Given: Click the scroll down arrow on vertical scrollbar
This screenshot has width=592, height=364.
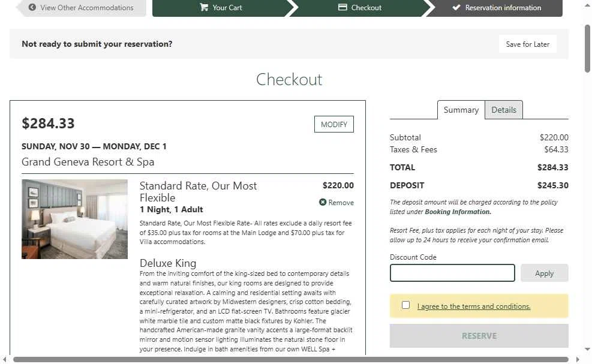Looking at the screenshot, I should point(587,349).
